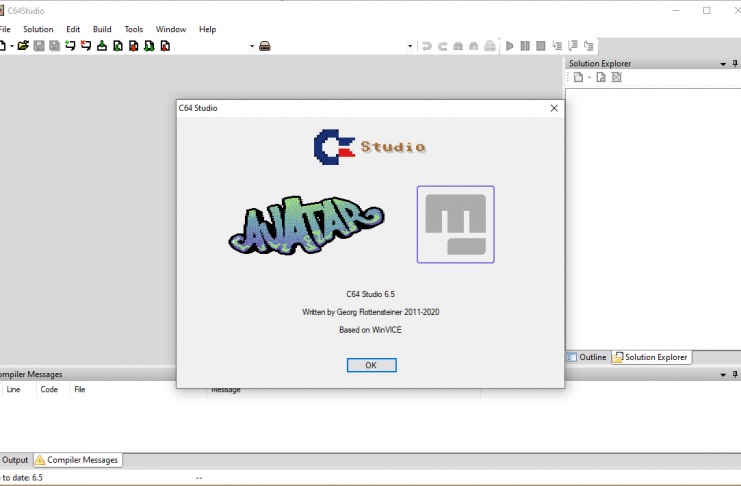
Task: Click the second document icon in Solution Explorer toolbar
Action: click(601, 77)
